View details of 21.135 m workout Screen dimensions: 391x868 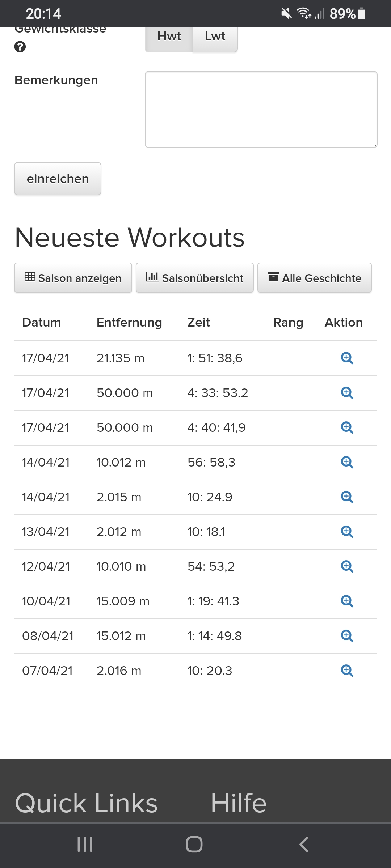coord(347,358)
